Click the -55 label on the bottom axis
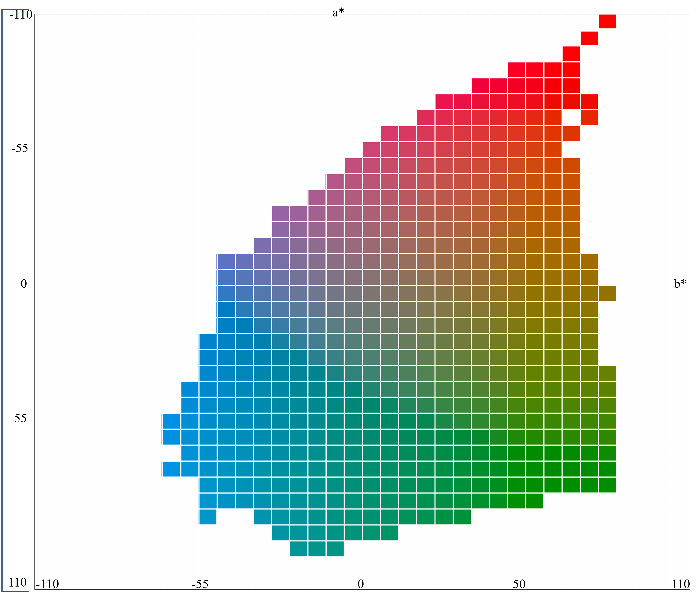The height and width of the screenshot is (599, 700). pyautogui.click(x=200, y=584)
